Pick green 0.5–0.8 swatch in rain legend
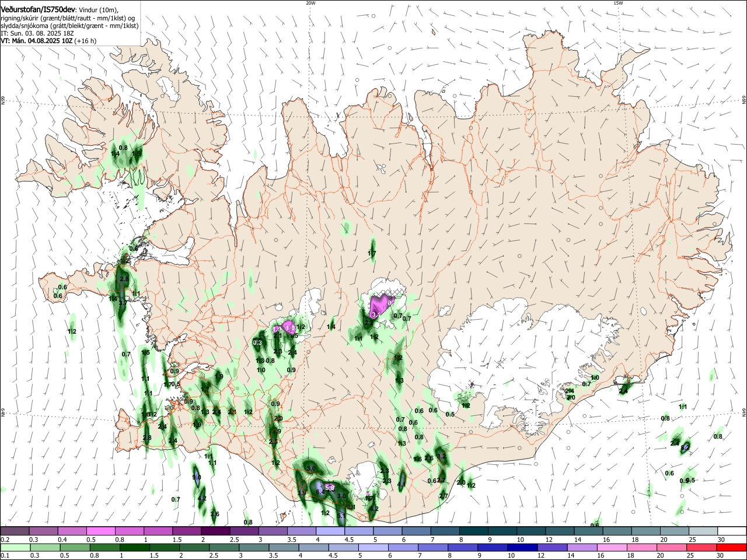Viewport: 747px width, 560px height. click(105, 547)
